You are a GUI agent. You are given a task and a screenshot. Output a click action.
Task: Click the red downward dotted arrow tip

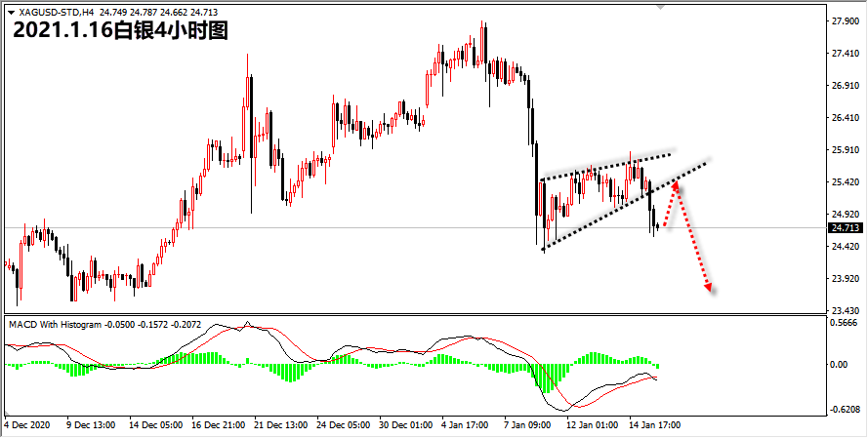coord(709,287)
